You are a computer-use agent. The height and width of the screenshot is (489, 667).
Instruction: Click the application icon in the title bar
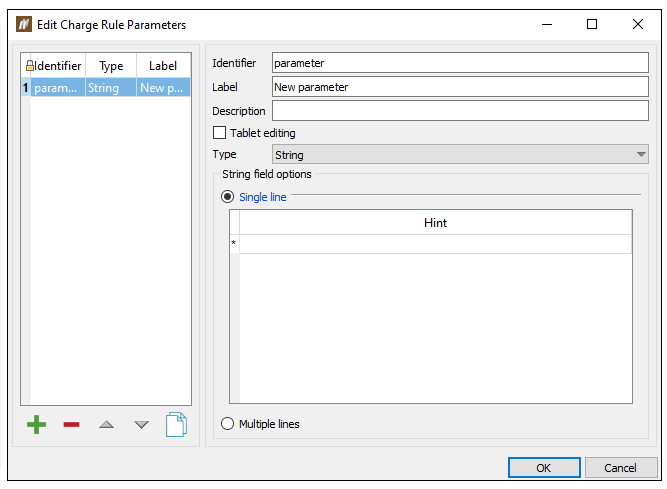[x=24, y=24]
